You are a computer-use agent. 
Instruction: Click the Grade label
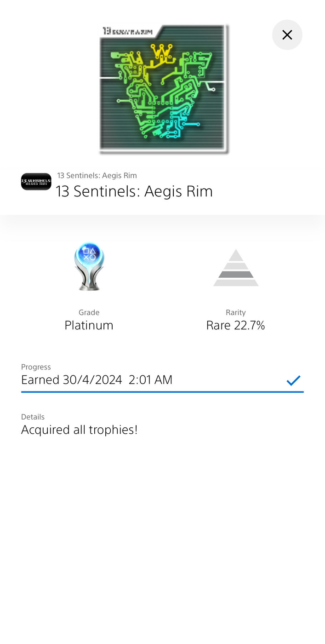coord(89,312)
